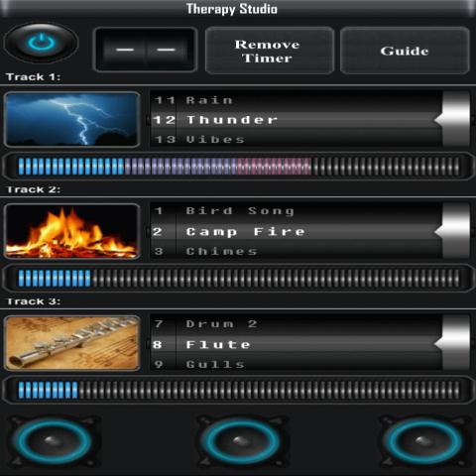Click the Remove Timer button
This screenshot has width=476, height=476.
click(x=270, y=51)
